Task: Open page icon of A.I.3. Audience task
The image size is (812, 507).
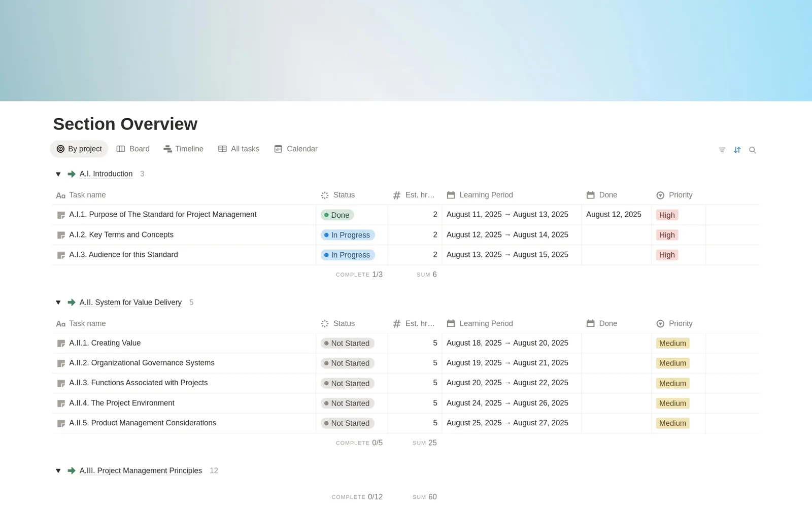Action: pyautogui.click(x=61, y=255)
